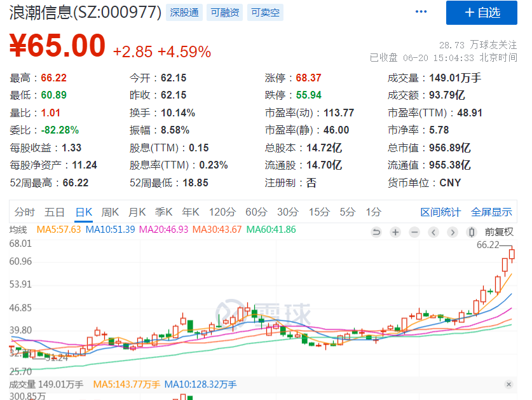Switch to the 年K yearly chart tab

pos(191,212)
